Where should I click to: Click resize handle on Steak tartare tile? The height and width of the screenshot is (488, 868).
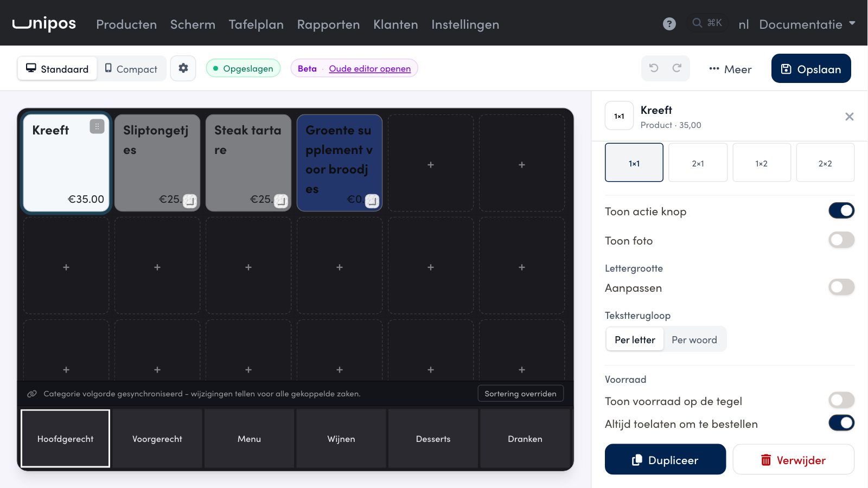[x=281, y=201]
